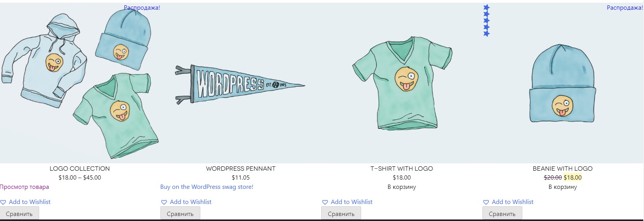
Task: Open the WORDPRESS PENNANT product title
Action: 241,169
